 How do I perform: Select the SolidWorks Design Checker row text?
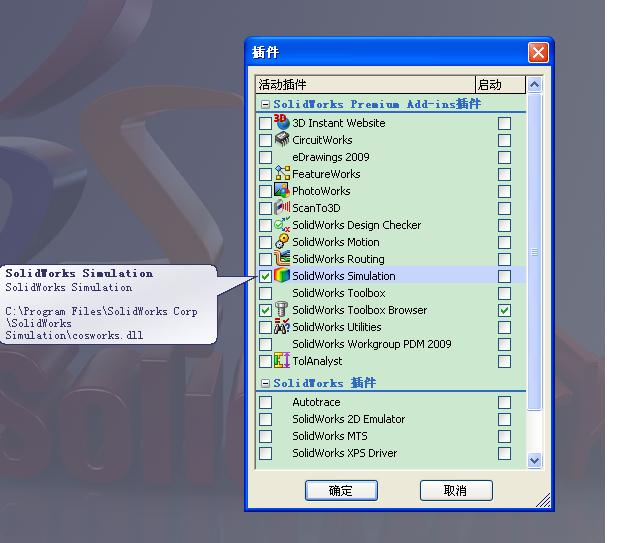[356, 225]
